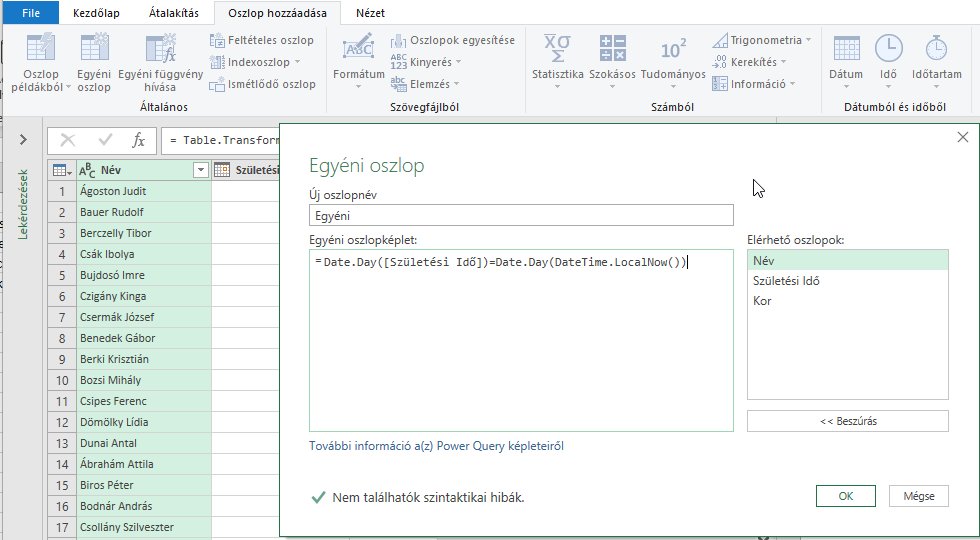Open the File tab

point(31,12)
